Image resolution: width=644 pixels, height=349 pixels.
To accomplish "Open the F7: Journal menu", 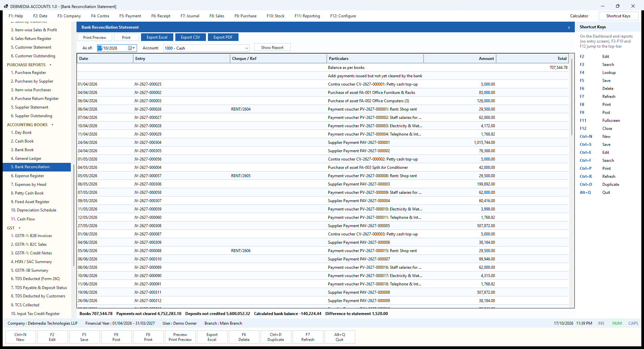I will click(x=190, y=16).
